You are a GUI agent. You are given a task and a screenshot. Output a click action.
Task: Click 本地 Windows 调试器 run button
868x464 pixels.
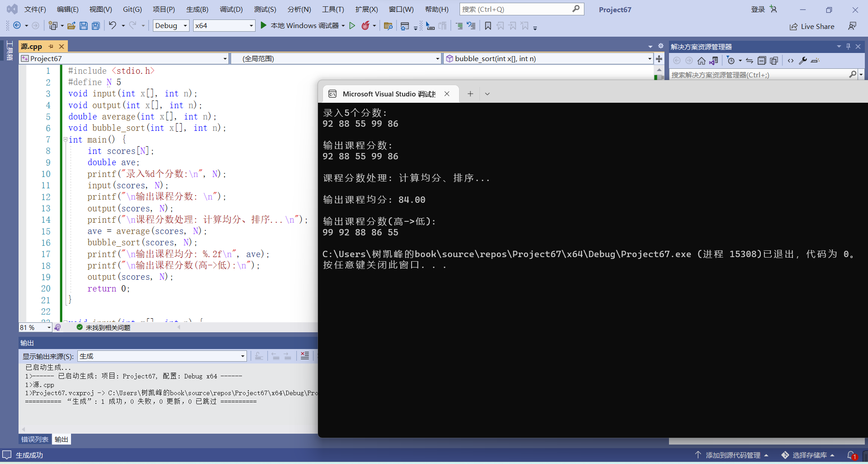click(300, 26)
